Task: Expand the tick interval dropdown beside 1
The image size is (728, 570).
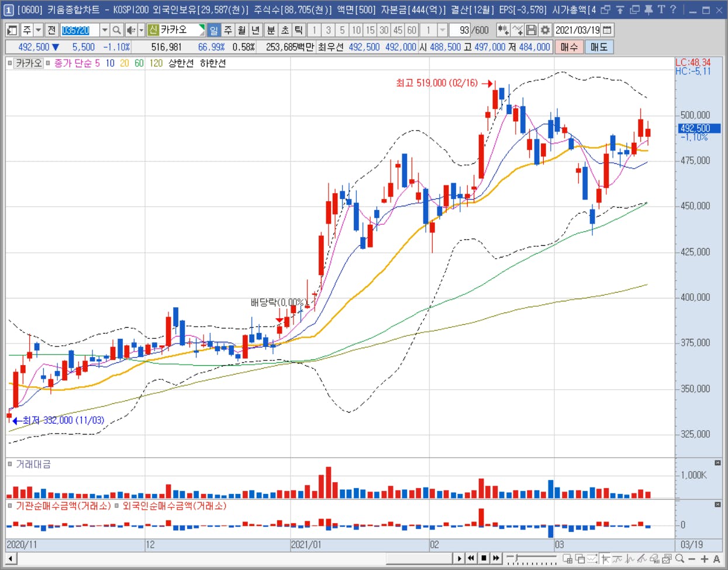Action: point(443,30)
